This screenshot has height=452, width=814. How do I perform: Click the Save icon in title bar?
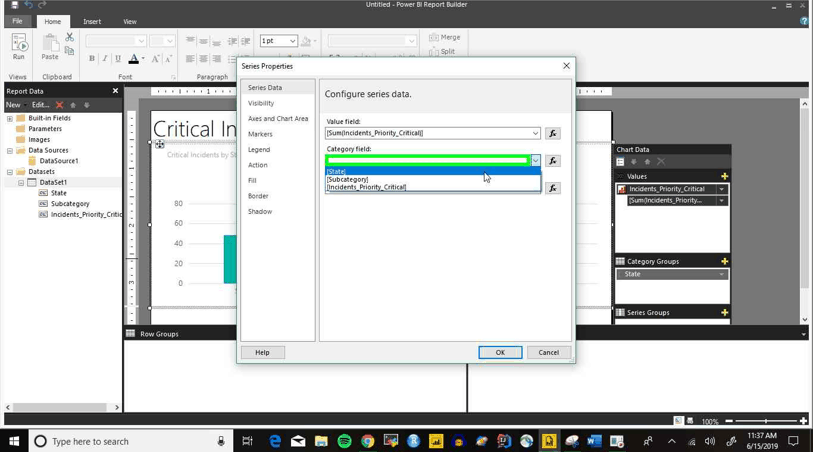pyautogui.click(x=15, y=5)
